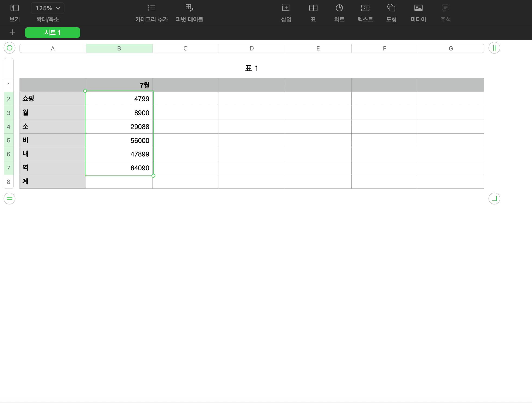Click the 카테고리 추가 list icon
This screenshot has width=532, height=403.
tap(152, 8)
